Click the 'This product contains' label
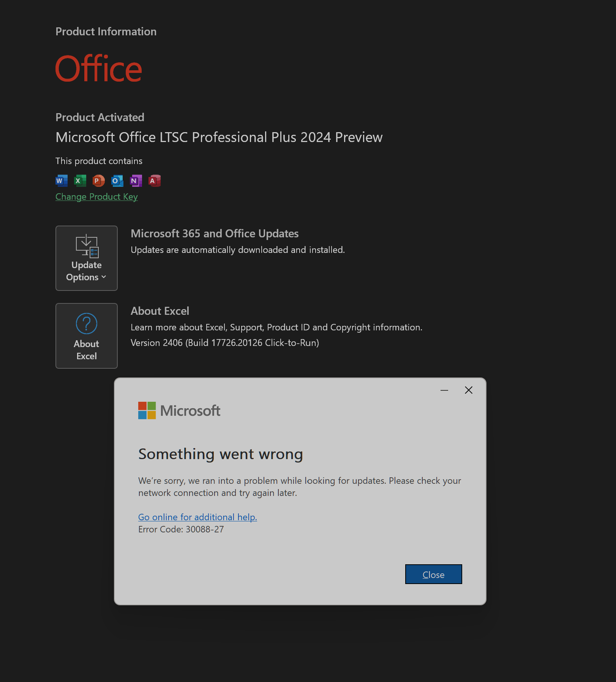The image size is (616, 682). coord(99,161)
